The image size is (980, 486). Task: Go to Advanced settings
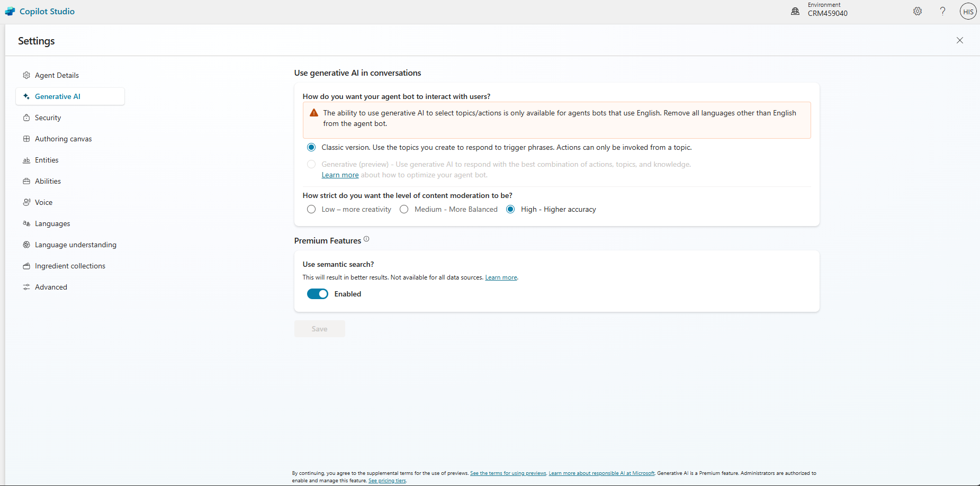pyautogui.click(x=70, y=287)
